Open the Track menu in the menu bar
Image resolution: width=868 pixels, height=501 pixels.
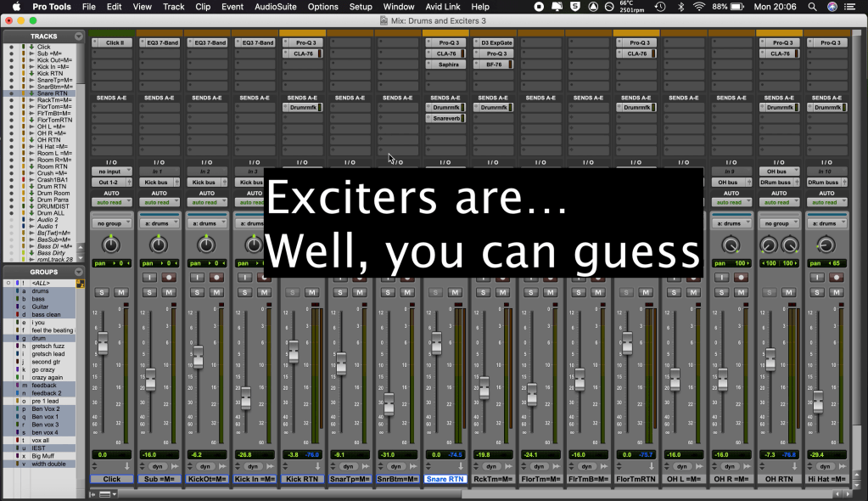click(173, 7)
